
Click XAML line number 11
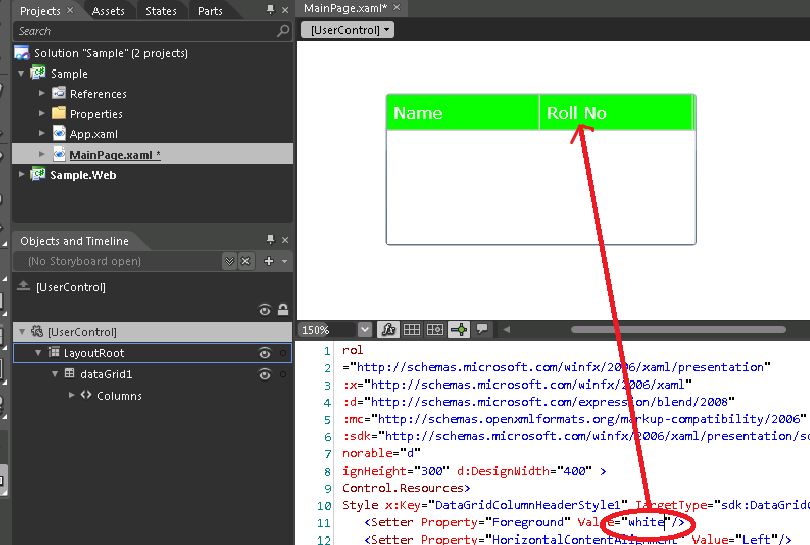(324, 523)
